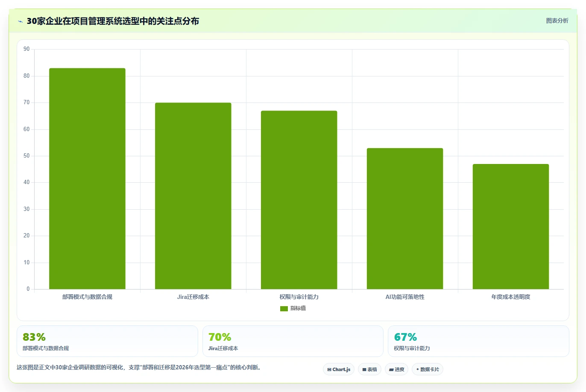Click the Chart.js tag icon
This screenshot has height=392, width=586.
point(329,370)
